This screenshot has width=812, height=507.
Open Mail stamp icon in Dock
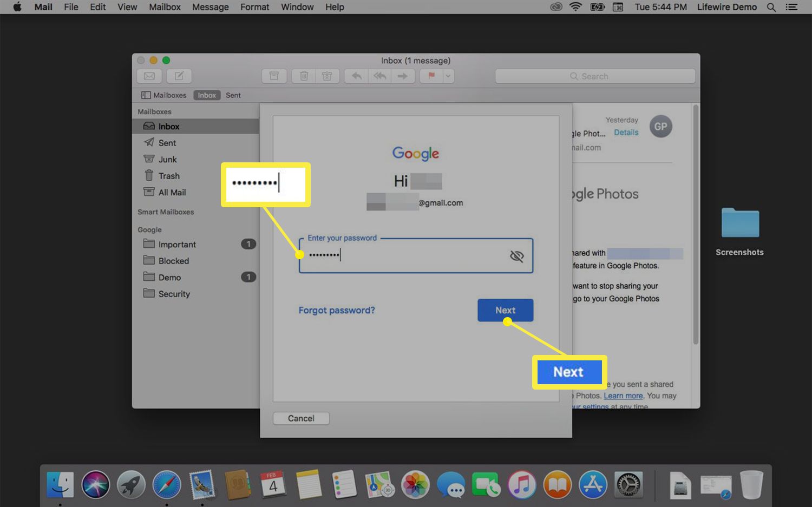click(x=202, y=484)
